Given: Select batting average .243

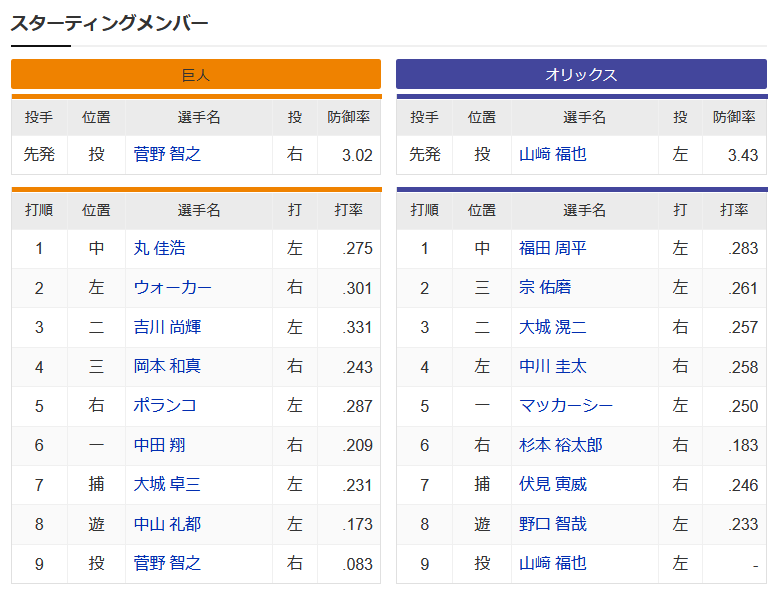Looking at the screenshot, I should click(357, 367).
